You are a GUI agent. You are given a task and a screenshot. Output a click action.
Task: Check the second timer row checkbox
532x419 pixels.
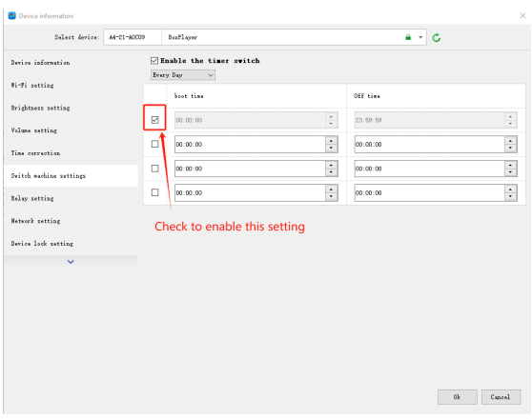pos(154,144)
